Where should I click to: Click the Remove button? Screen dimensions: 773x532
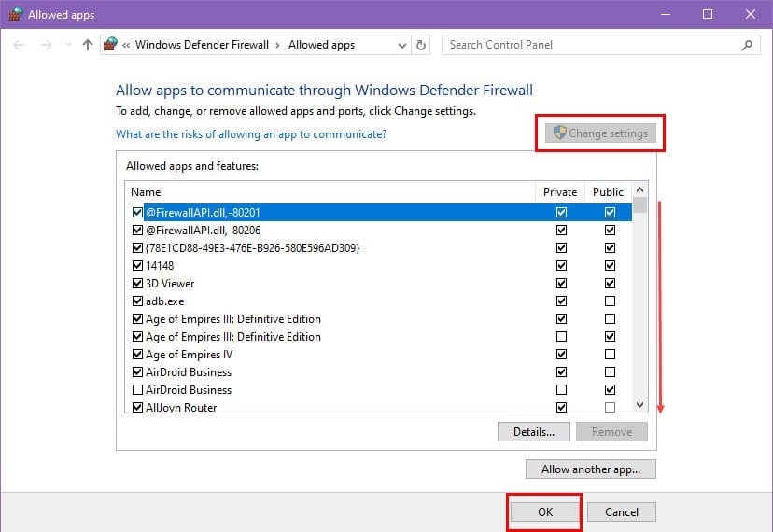tap(611, 432)
